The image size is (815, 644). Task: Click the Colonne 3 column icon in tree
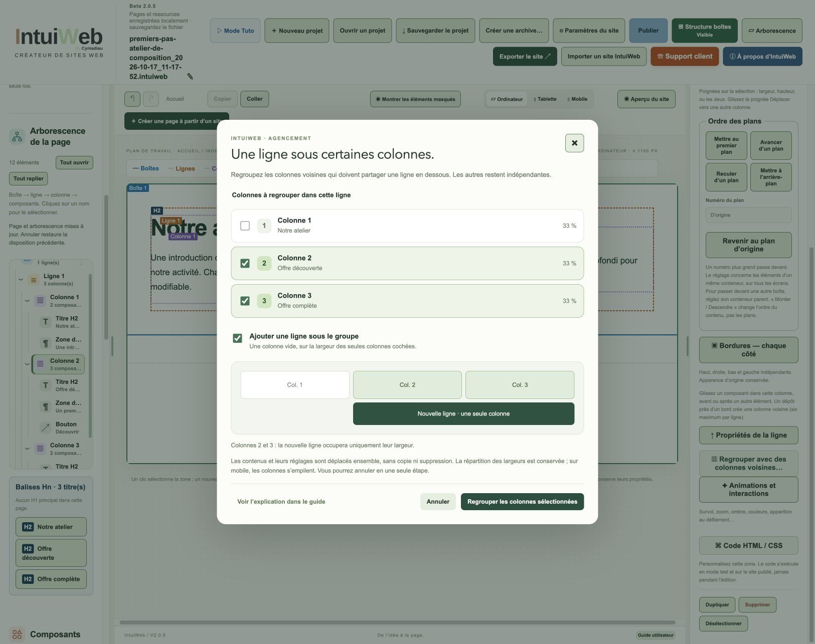tap(40, 449)
